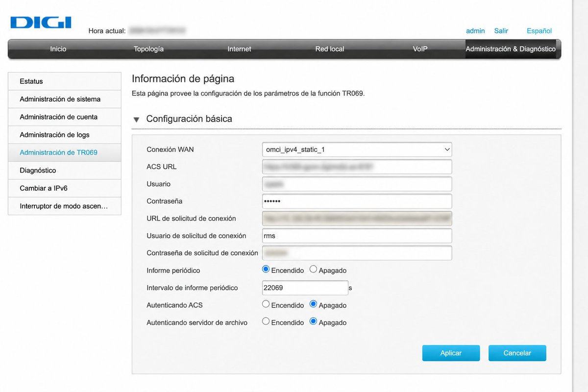The height and width of the screenshot is (392, 588).
Task: Click the Usuario input field
Action: click(357, 184)
